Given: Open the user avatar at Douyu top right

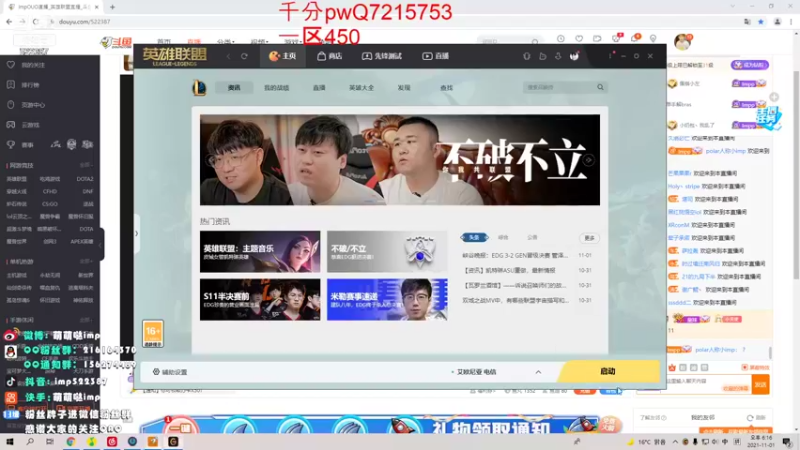Looking at the screenshot, I should click(683, 42).
